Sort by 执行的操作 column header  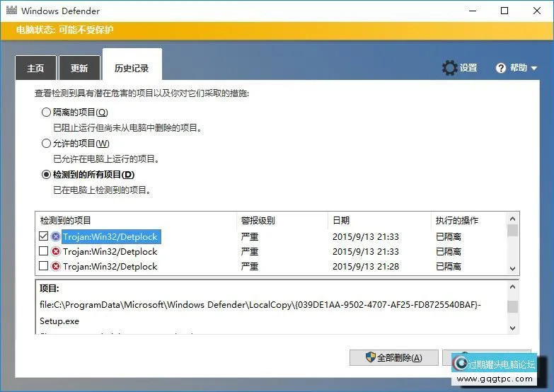(457, 221)
